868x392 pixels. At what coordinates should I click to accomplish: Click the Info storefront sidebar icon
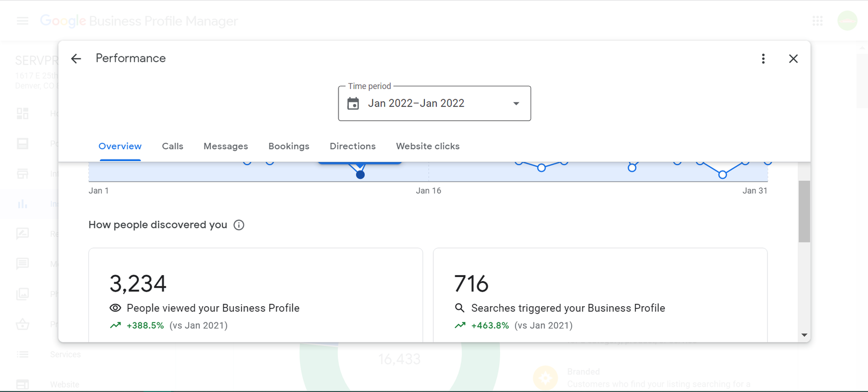(22, 174)
